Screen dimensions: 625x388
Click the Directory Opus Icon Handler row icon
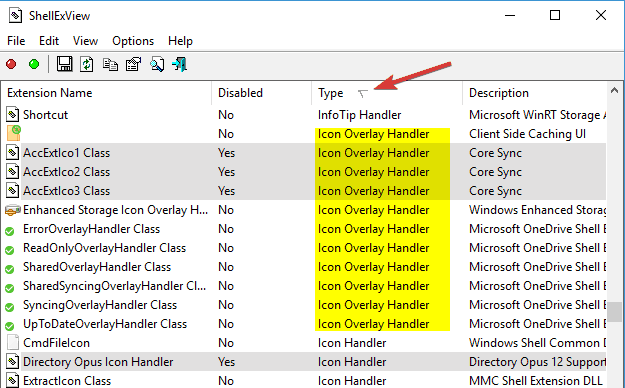12,362
